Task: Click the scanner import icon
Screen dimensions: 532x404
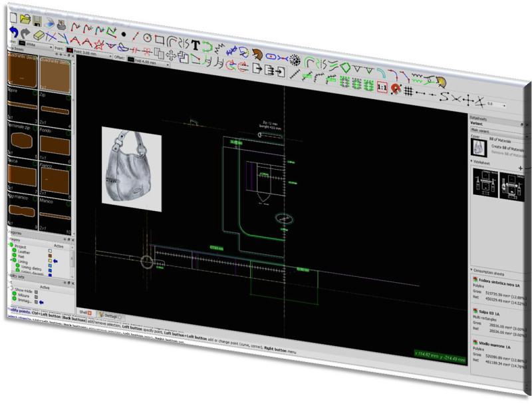Action: pyautogui.click(x=49, y=23)
